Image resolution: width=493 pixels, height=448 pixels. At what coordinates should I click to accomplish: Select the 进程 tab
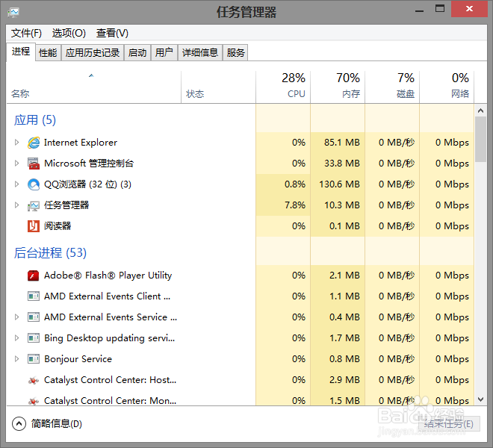coord(21,52)
